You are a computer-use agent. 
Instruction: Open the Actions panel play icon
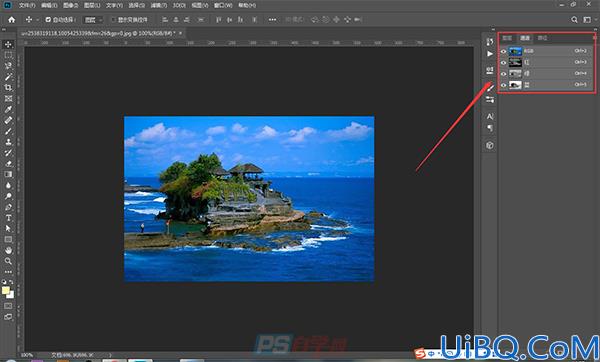pos(490,54)
